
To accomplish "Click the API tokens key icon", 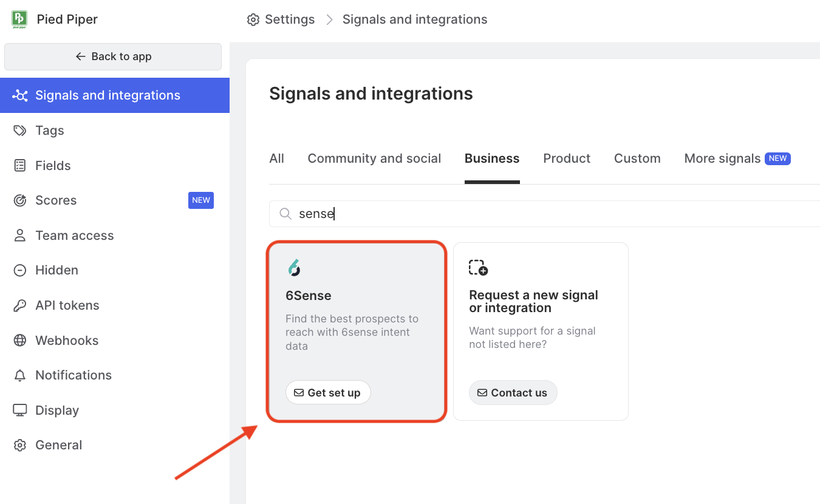I will coord(20,305).
